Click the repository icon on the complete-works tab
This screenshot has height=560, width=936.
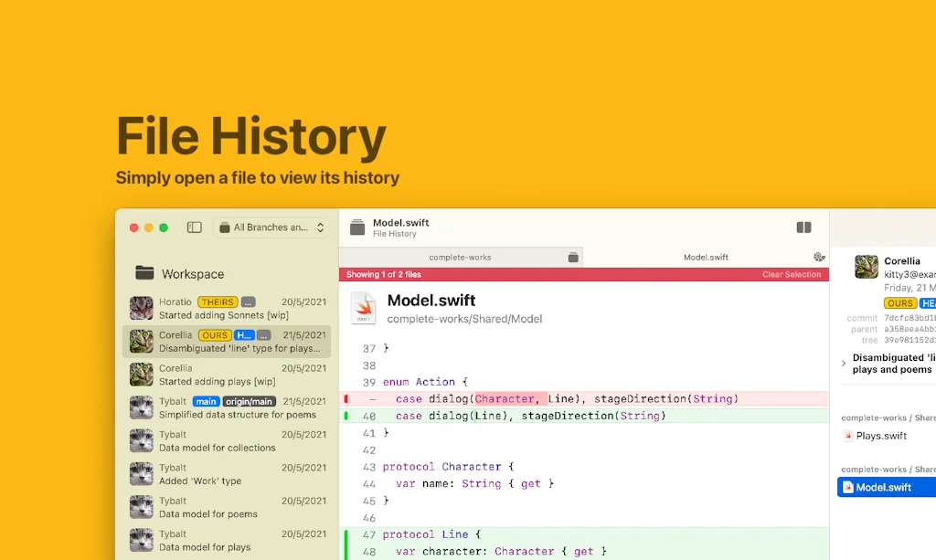(x=572, y=257)
